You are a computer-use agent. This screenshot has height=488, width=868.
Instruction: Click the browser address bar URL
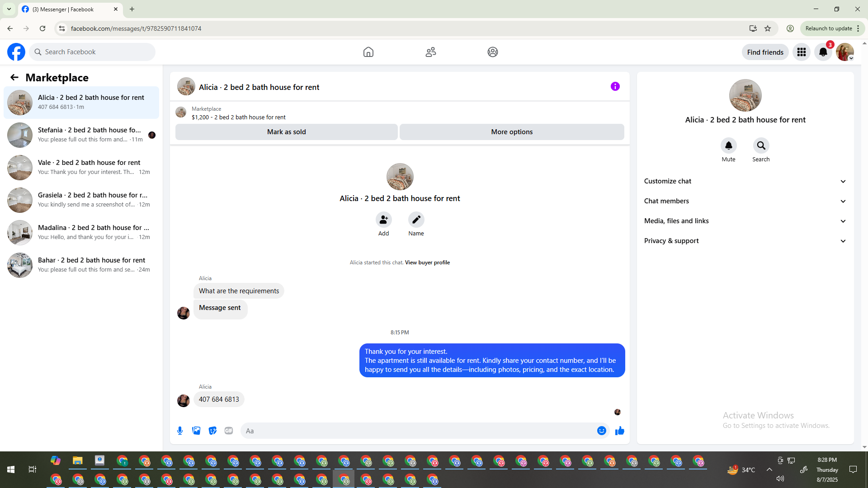tap(136, 28)
